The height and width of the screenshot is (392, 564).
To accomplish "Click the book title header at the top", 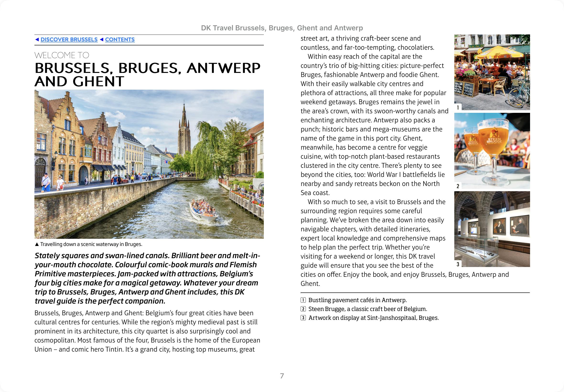I will (282, 28).
